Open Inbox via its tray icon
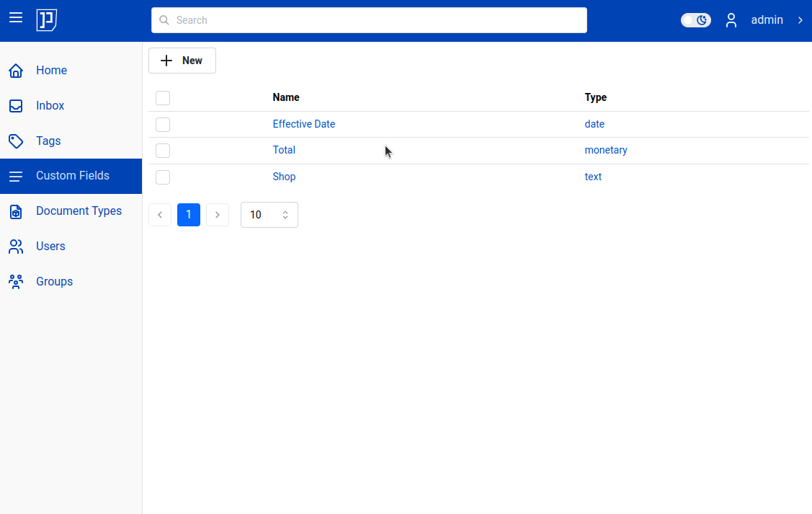This screenshot has width=812, height=514. click(16, 106)
